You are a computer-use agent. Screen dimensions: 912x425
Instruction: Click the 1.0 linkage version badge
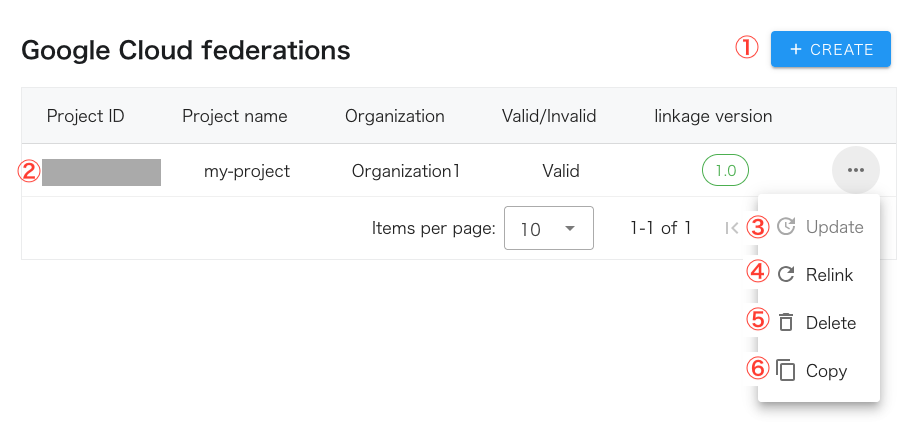coord(725,170)
